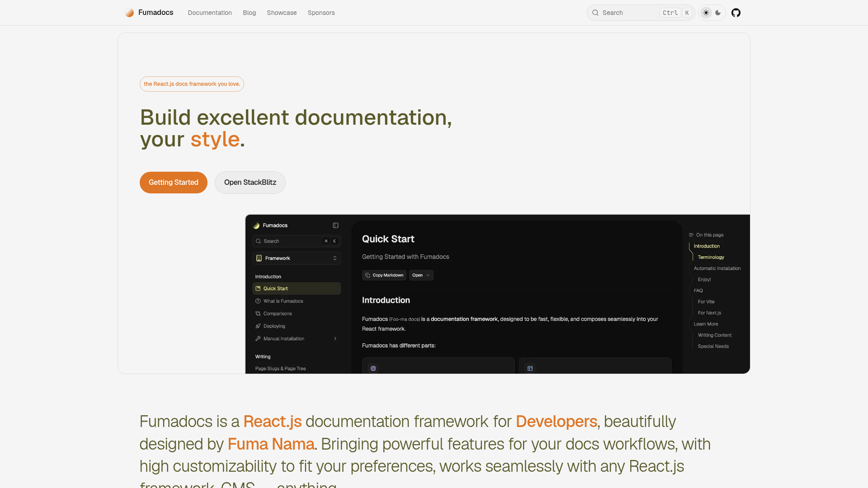Image resolution: width=868 pixels, height=488 pixels.
Task: Click the Copy Markdown button
Action: (x=384, y=275)
